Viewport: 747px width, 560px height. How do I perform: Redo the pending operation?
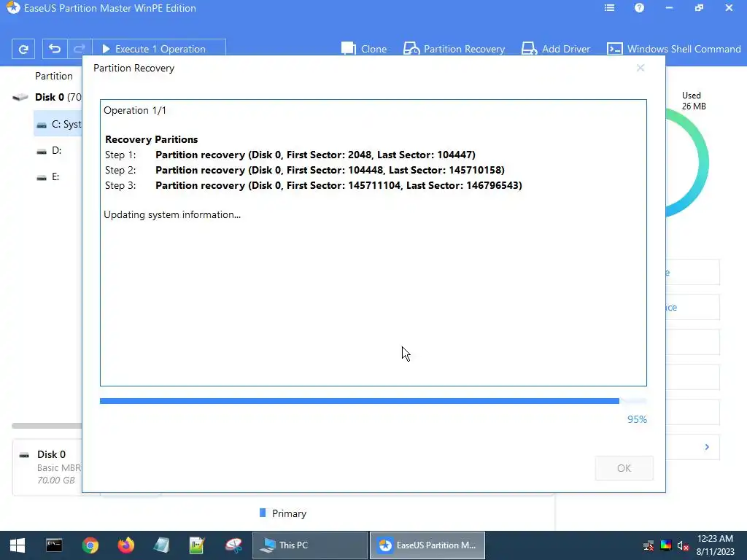(x=79, y=49)
